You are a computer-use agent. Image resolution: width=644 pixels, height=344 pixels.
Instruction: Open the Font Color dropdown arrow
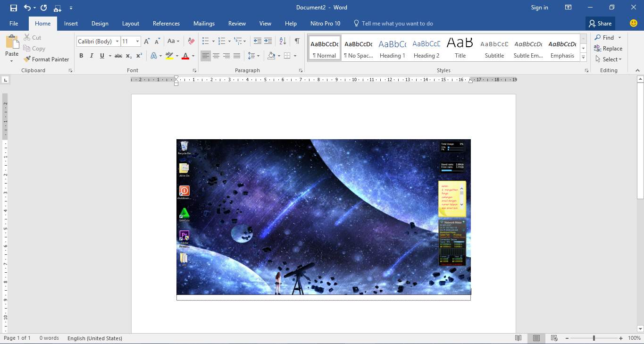192,55
